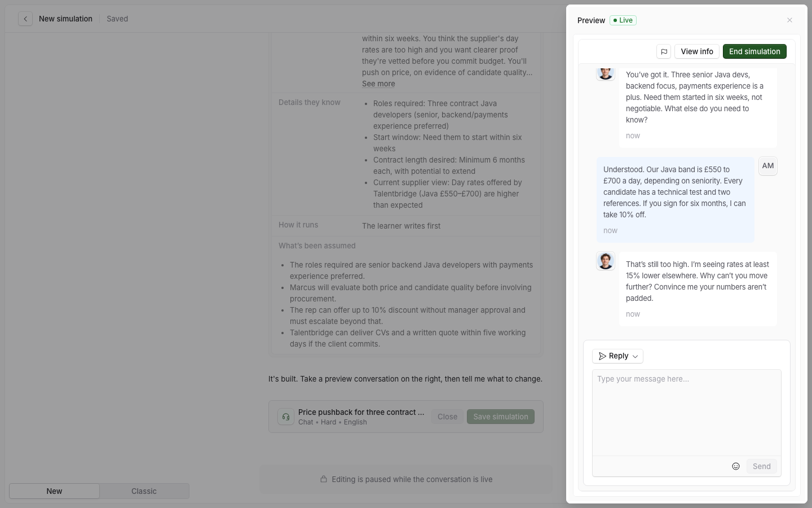Click the back arrow beside New simulation
The width and height of the screenshot is (812, 508).
pyautogui.click(x=25, y=19)
